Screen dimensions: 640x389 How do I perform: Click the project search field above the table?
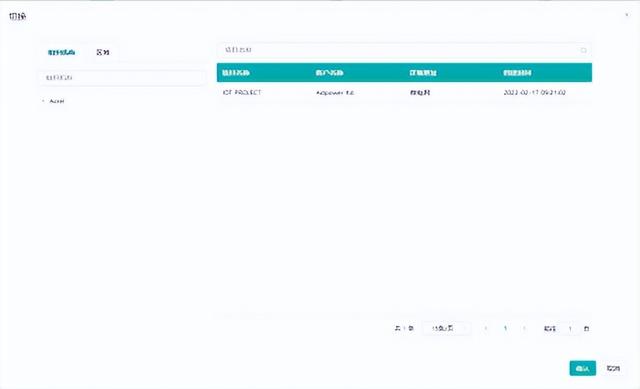404,50
